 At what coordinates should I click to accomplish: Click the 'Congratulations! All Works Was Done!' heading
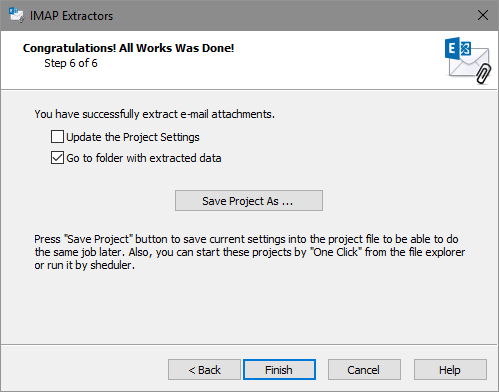tap(128, 48)
